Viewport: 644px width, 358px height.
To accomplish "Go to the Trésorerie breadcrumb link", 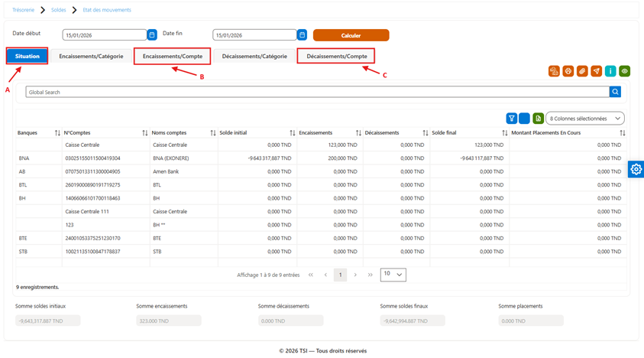I will point(24,10).
